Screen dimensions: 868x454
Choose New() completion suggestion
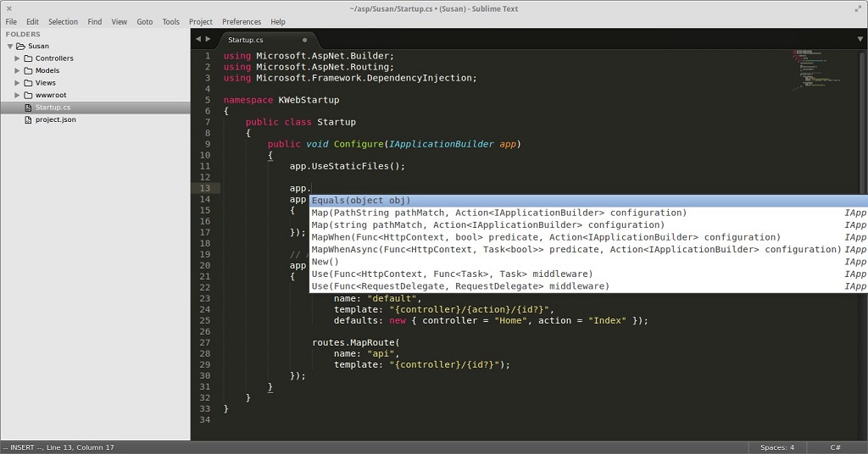coord(588,262)
